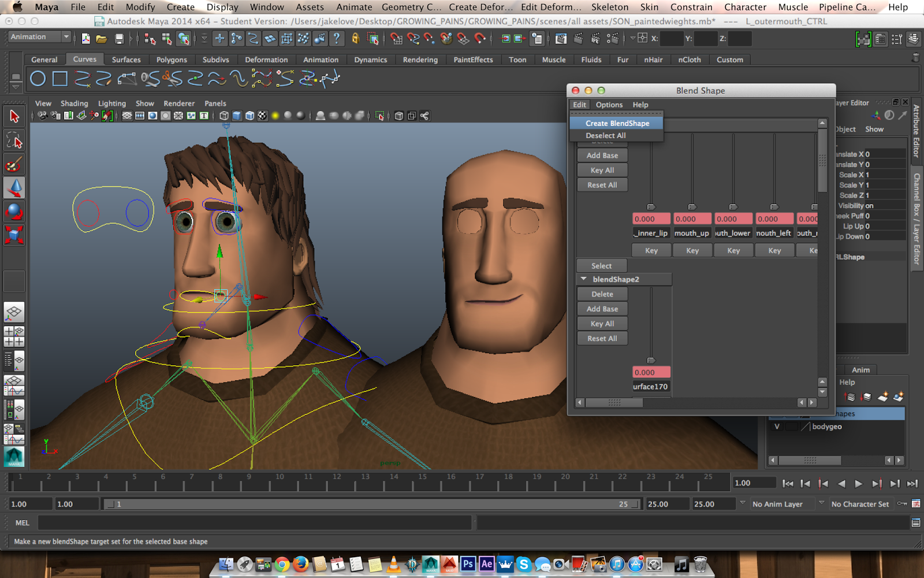924x578 pixels.
Task: Click the Select button in Blend Shape window
Action: click(x=601, y=266)
